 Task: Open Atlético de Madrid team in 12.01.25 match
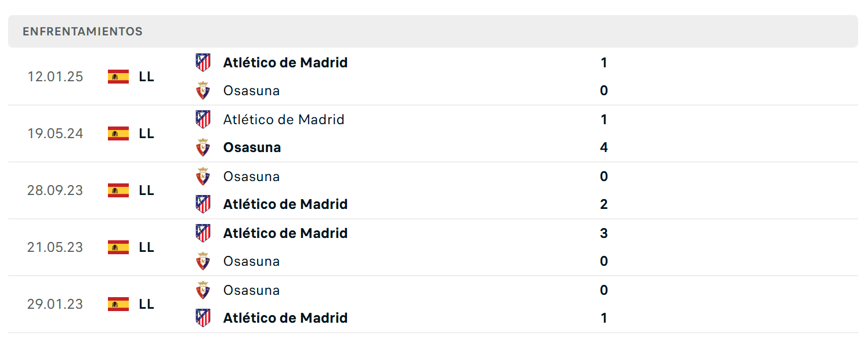tap(285, 62)
